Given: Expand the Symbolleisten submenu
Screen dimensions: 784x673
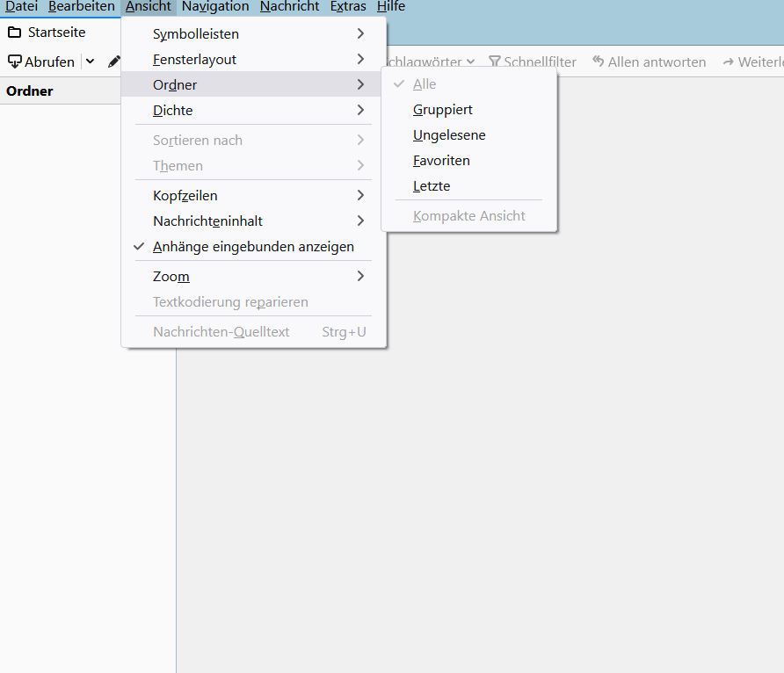Looking at the screenshot, I should (253, 34).
